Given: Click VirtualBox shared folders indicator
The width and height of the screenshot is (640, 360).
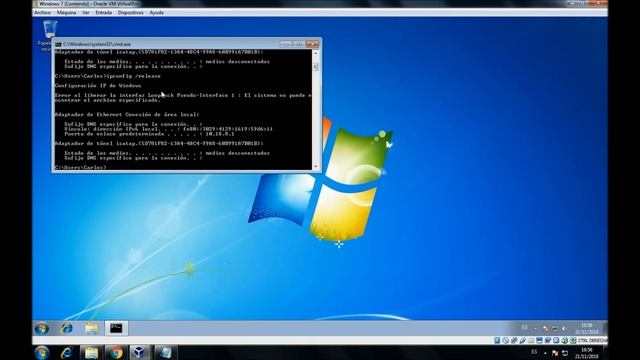Looking at the screenshot, I should (x=531, y=340).
